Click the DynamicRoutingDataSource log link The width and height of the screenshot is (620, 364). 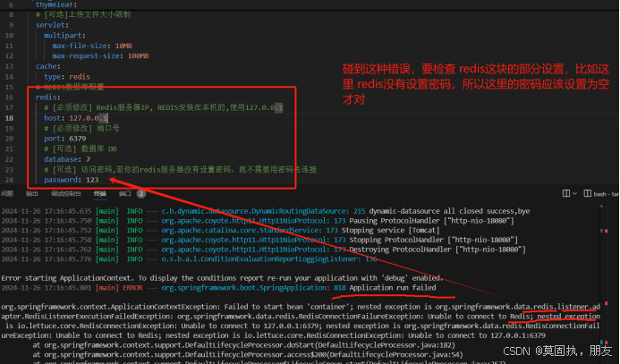(255, 211)
